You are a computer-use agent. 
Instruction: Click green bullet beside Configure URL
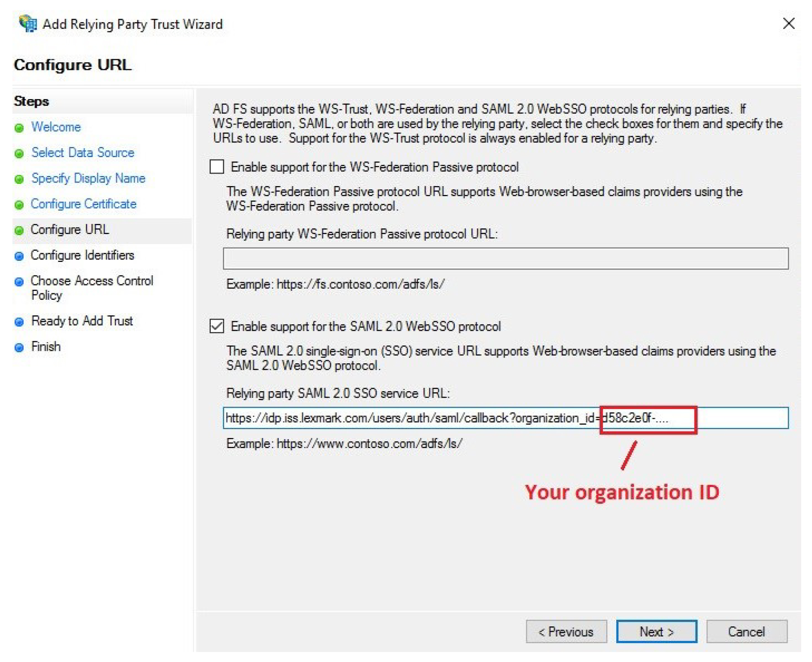point(19,231)
